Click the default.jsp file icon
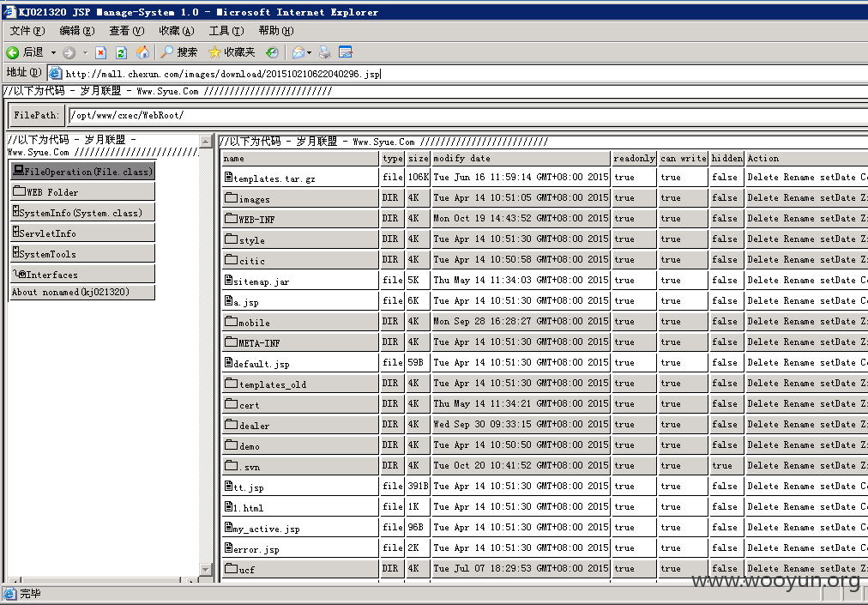The width and height of the screenshot is (868, 605). coord(229,363)
